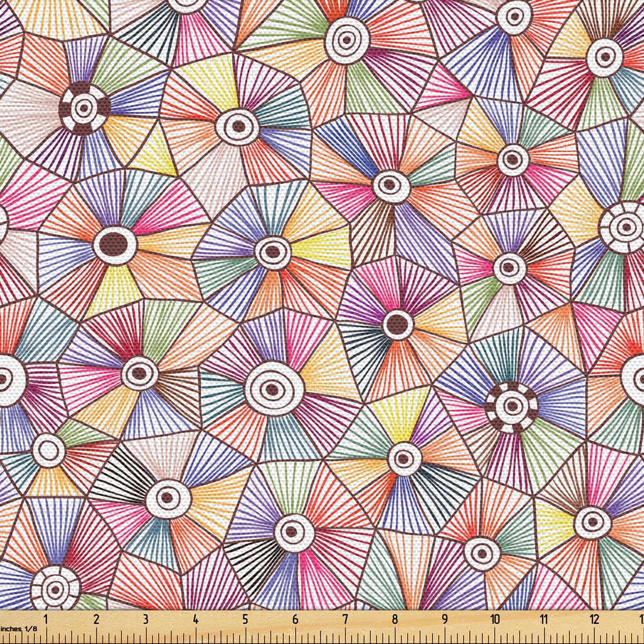Click the number 12 on the ruler
The height and width of the screenshot is (644, 644).
pos(595,619)
